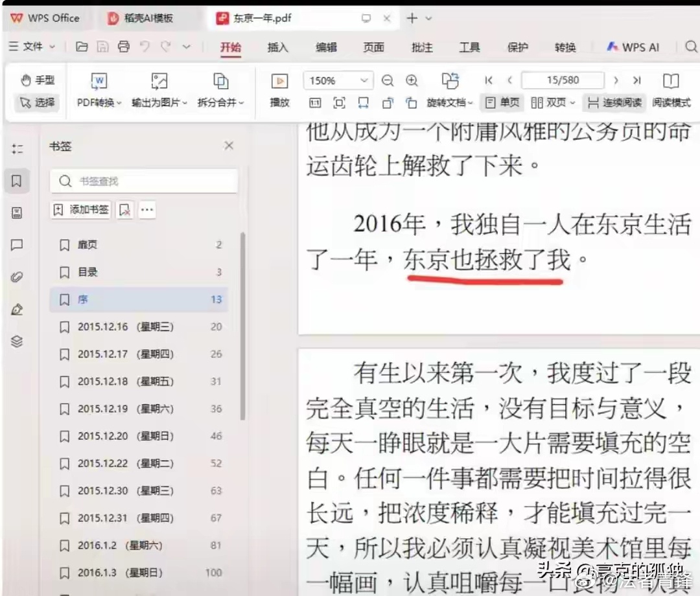Open a new tab with plus button
Image resolution: width=700 pixels, height=596 pixels.
[412, 18]
